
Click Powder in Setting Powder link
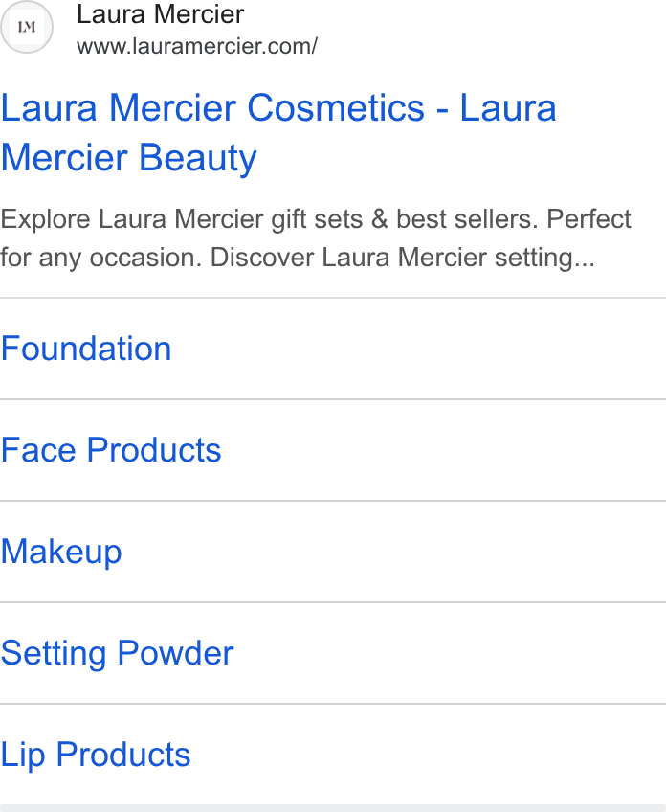175,653
